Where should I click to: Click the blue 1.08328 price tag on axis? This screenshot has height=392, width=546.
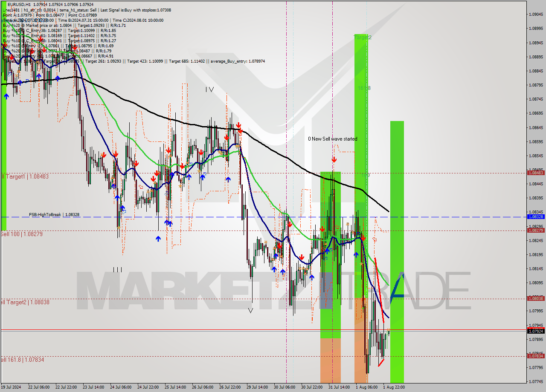pos(536,216)
